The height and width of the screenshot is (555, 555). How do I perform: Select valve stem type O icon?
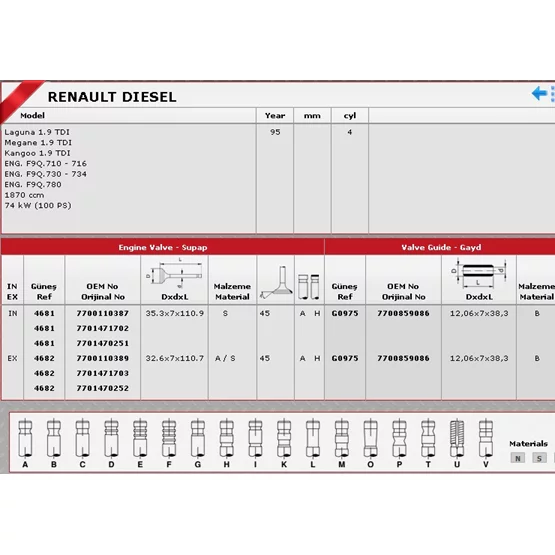coord(371,439)
